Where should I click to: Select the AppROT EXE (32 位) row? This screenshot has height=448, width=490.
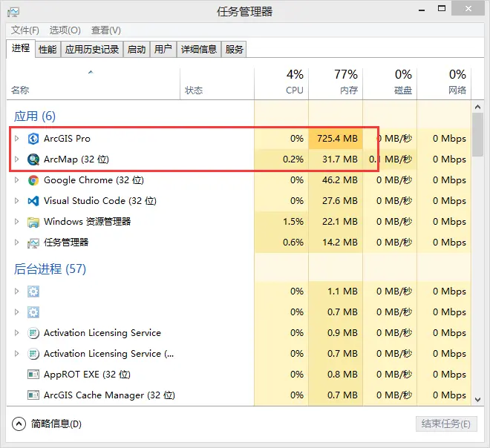click(x=239, y=375)
